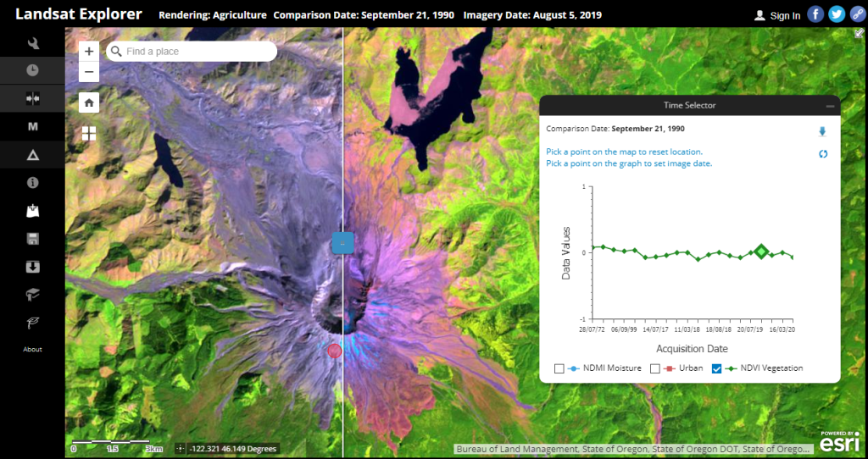Image resolution: width=868 pixels, height=459 pixels.
Task: Click the sidebar export download icon
Action: coord(33,267)
